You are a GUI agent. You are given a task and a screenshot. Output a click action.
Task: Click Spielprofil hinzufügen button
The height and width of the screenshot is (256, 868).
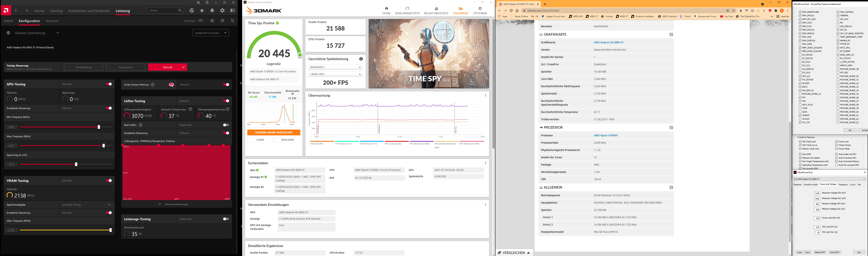[x=211, y=33]
